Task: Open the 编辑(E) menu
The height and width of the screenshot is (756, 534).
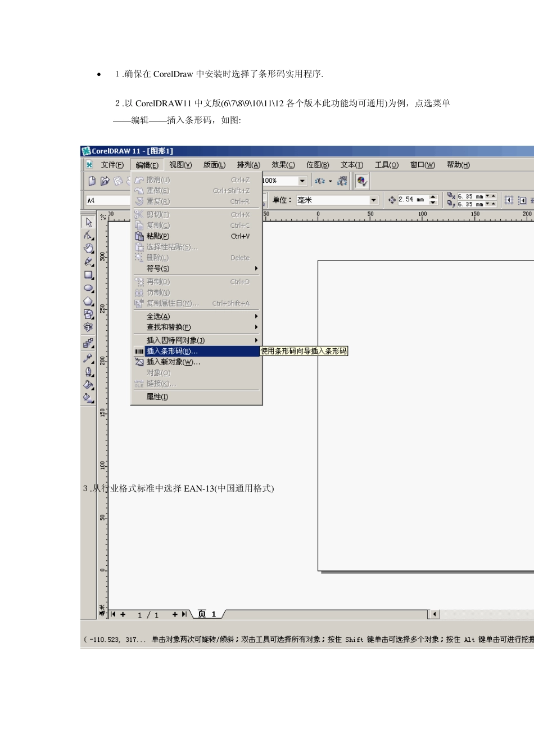Action: (x=147, y=165)
